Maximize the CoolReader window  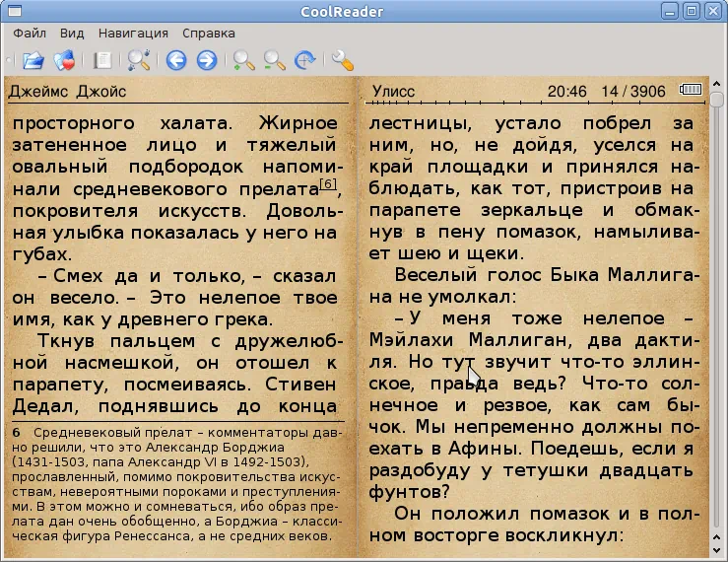(x=691, y=11)
